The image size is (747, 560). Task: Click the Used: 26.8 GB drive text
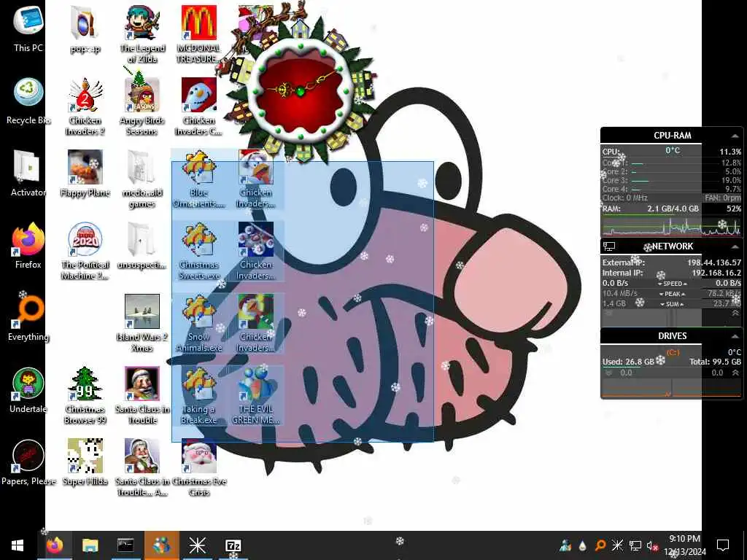(628, 362)
